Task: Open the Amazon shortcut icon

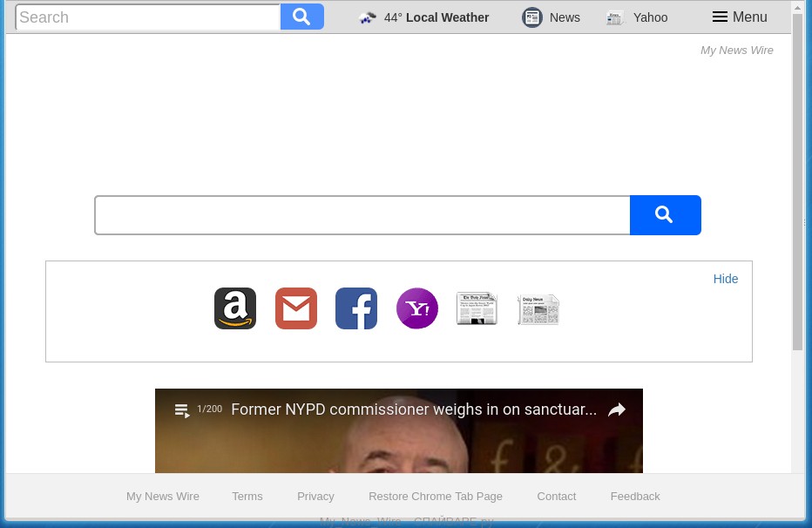Action: coord(235,308)
